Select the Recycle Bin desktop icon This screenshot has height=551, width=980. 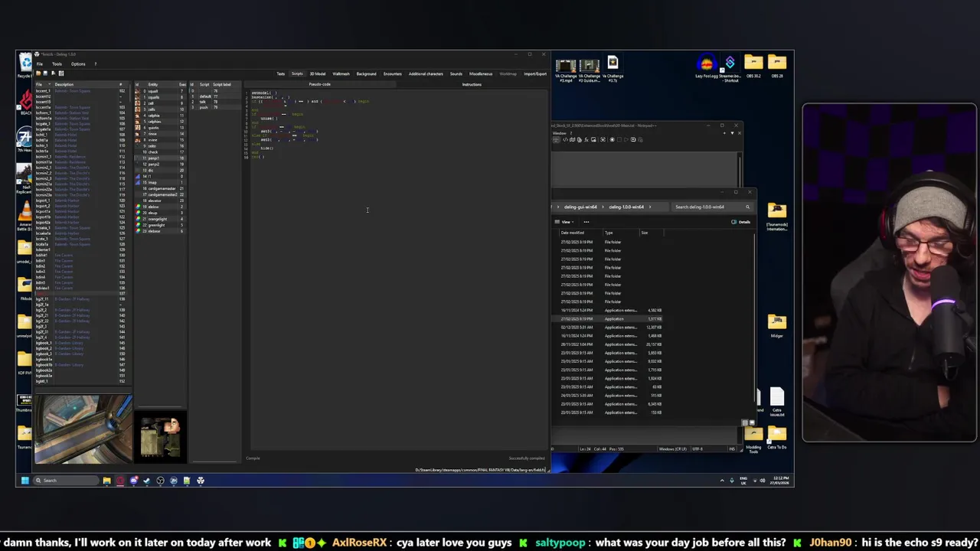click(x=25, y=64)
